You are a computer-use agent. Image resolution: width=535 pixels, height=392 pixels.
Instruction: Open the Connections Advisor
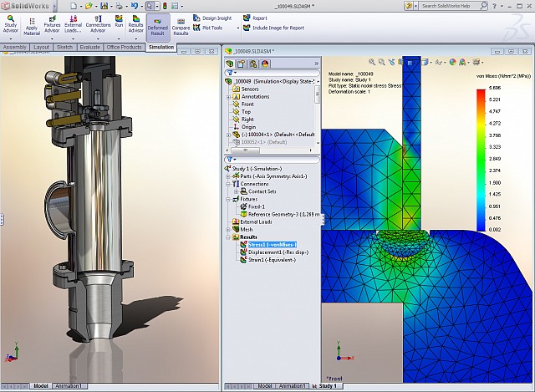[x=98, y=24]
